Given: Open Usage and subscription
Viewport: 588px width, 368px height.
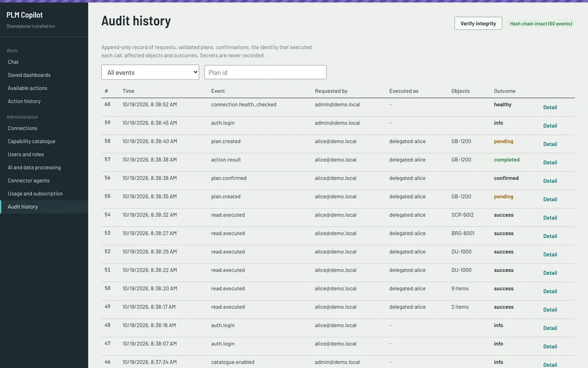Looking at the screenshot, I should coord(36,194).
